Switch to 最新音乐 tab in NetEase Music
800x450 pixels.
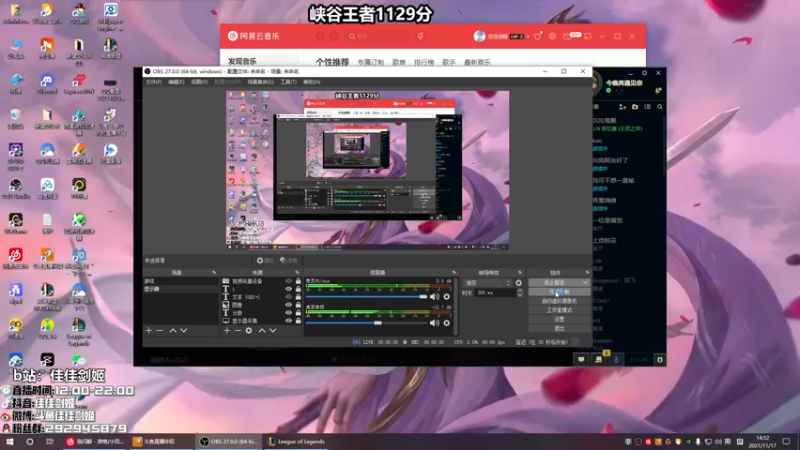click(x=477, y=62)
